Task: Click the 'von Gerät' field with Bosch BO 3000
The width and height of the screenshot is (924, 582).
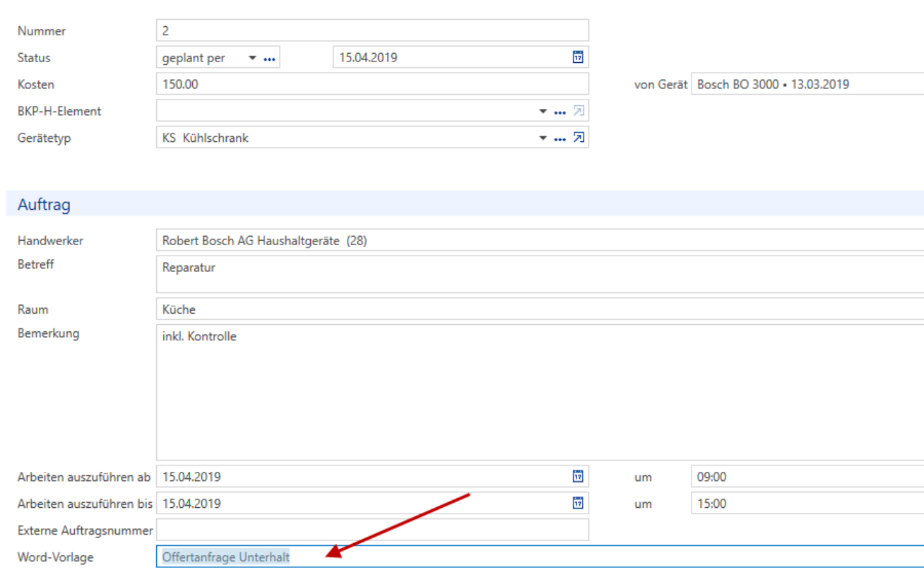Action: 807,84
